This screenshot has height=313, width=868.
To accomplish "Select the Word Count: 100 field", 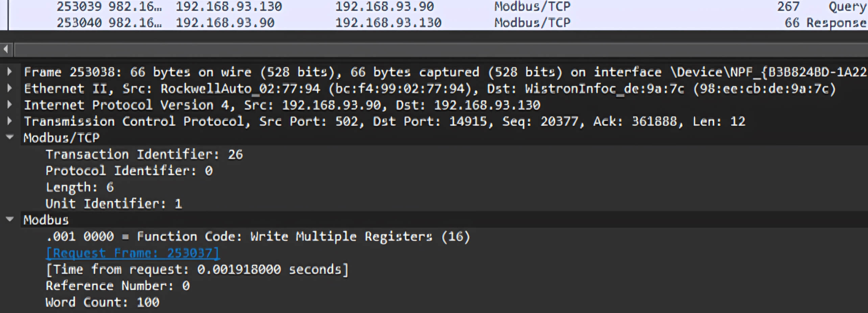I will [x=102, y=302].
